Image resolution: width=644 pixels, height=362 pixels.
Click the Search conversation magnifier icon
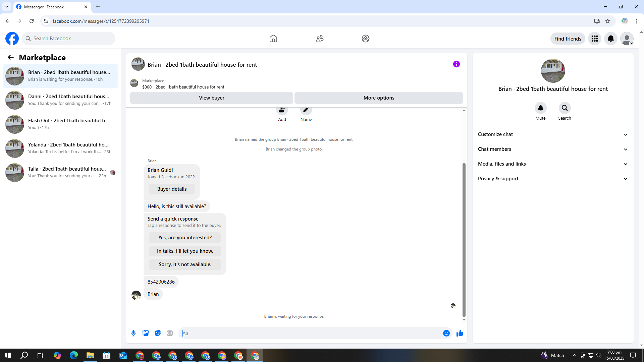click(x=565, y=108)
